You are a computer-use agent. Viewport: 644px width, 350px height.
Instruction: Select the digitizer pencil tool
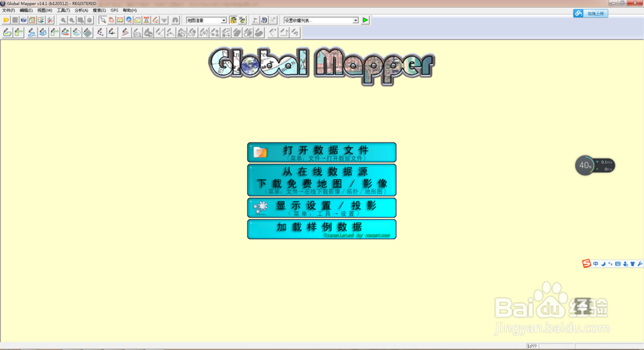coord(155,20)
